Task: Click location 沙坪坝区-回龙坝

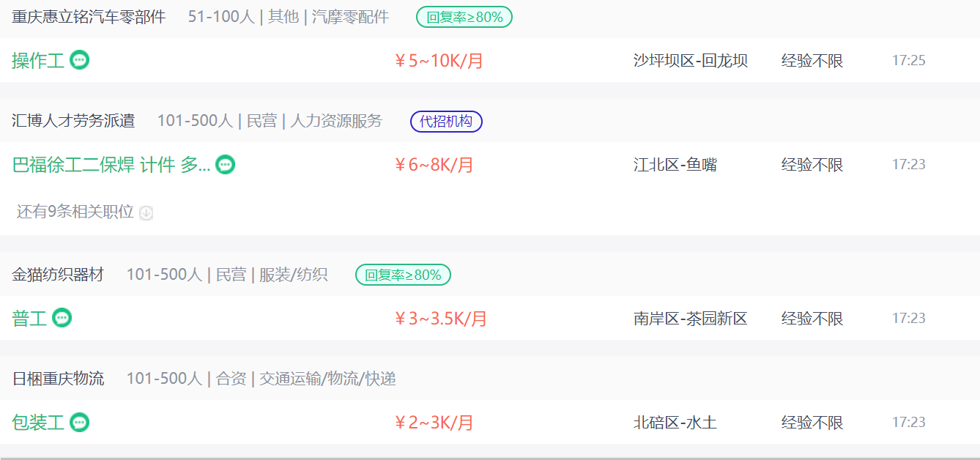Action: (691, 61)
